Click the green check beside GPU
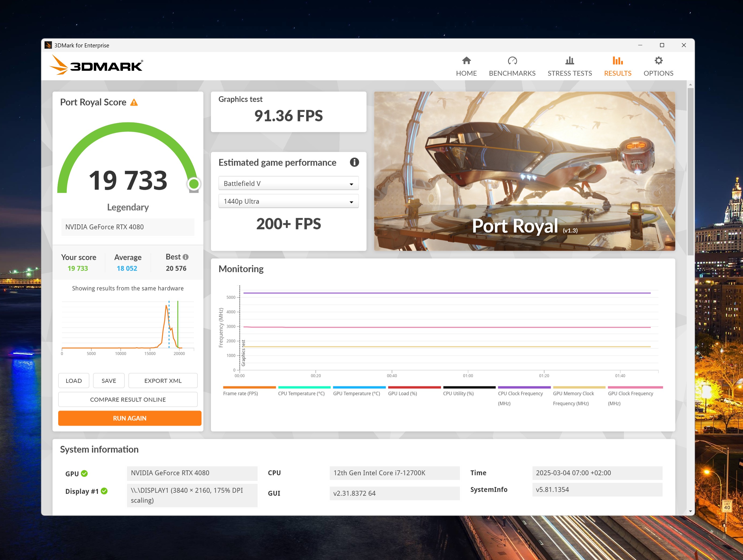 (x=84, y=473)
